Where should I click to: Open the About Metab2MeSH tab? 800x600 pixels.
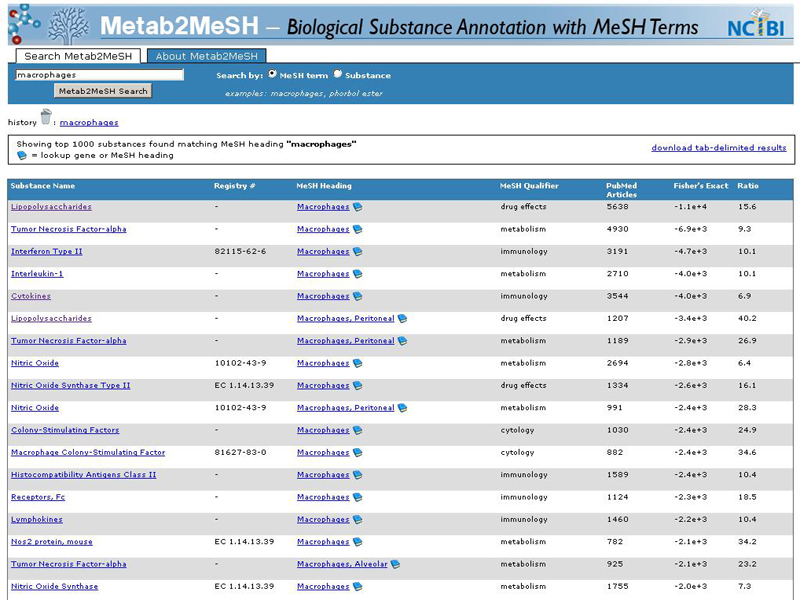tap(207, 56)
